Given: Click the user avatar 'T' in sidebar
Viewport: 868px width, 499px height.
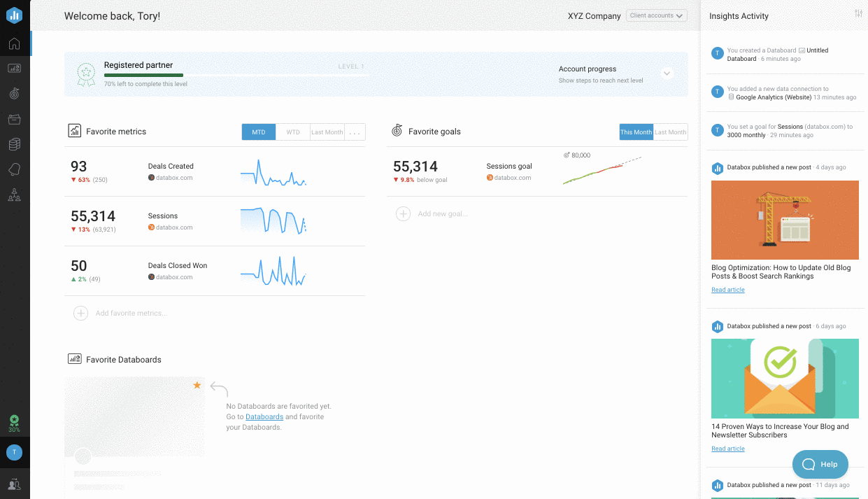Looking at the screenshot, I should click(x=14, y=453).
